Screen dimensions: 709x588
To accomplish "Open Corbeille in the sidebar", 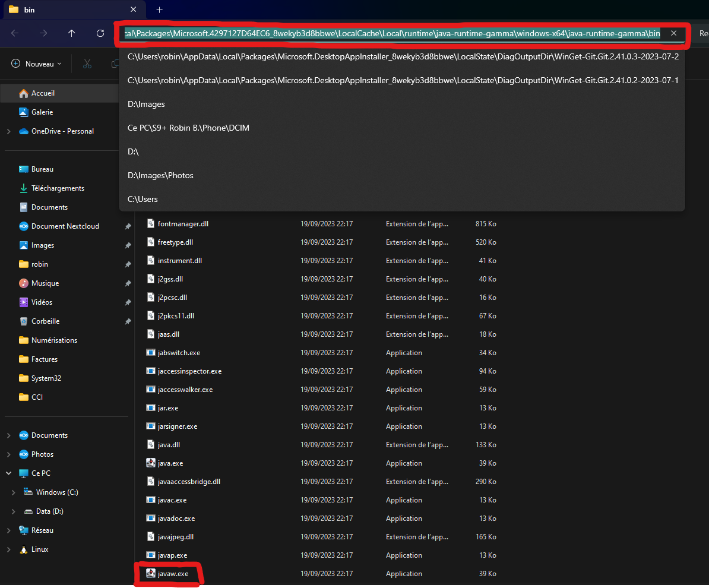I will (45, 321).
